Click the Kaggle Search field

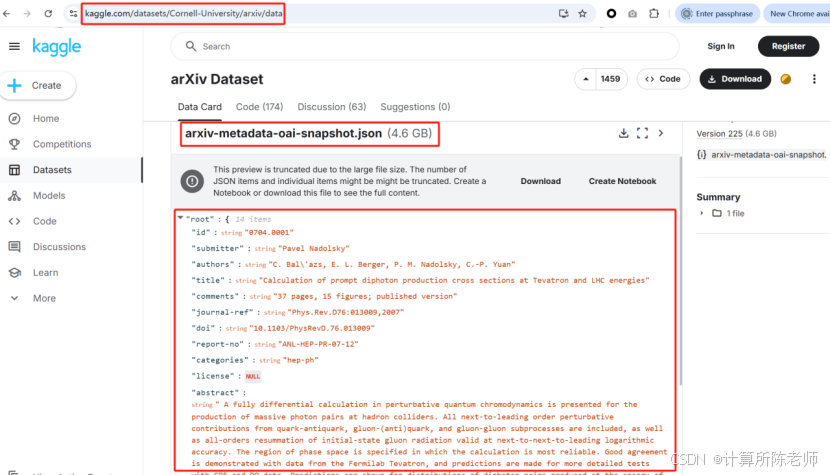coord(425,47)
